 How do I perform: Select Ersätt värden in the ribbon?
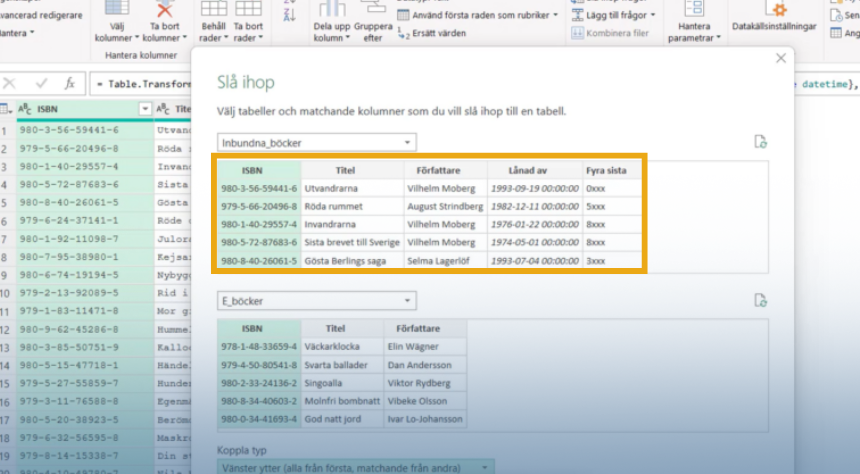(x=435, y=32)
